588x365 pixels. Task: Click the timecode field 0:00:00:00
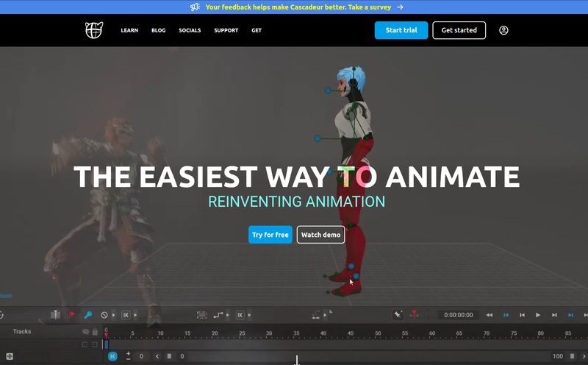(x=458, y=315)
